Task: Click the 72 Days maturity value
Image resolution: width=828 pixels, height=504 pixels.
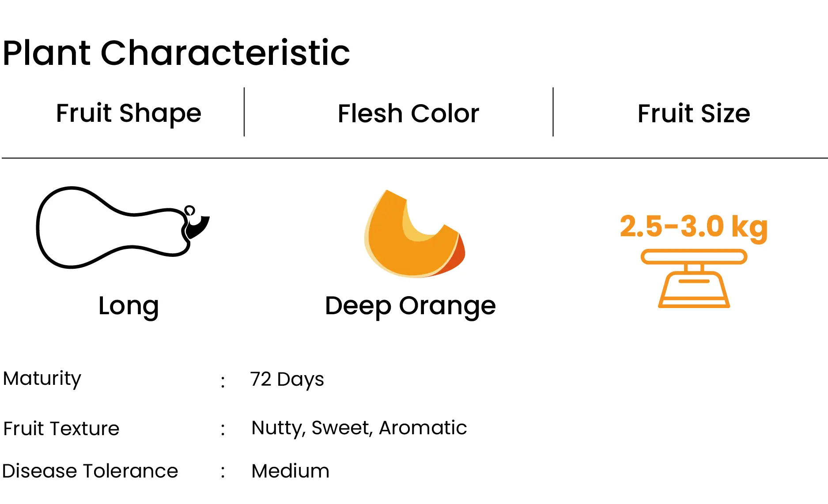Action: (287, 380)
